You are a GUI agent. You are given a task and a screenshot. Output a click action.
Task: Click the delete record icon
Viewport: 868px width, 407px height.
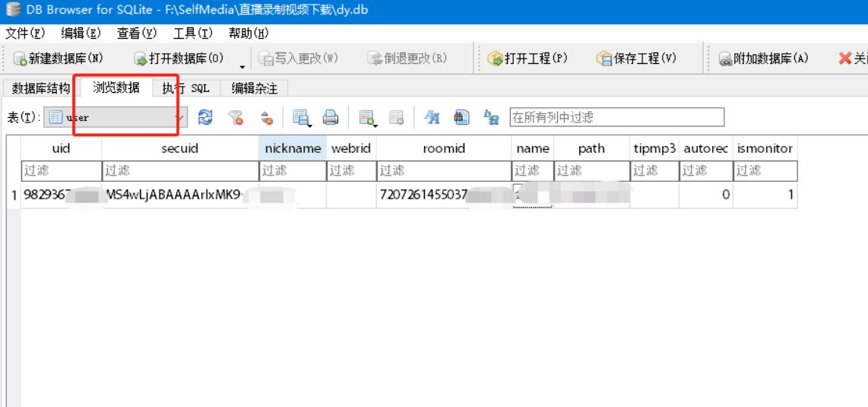[x=396, y=117]
